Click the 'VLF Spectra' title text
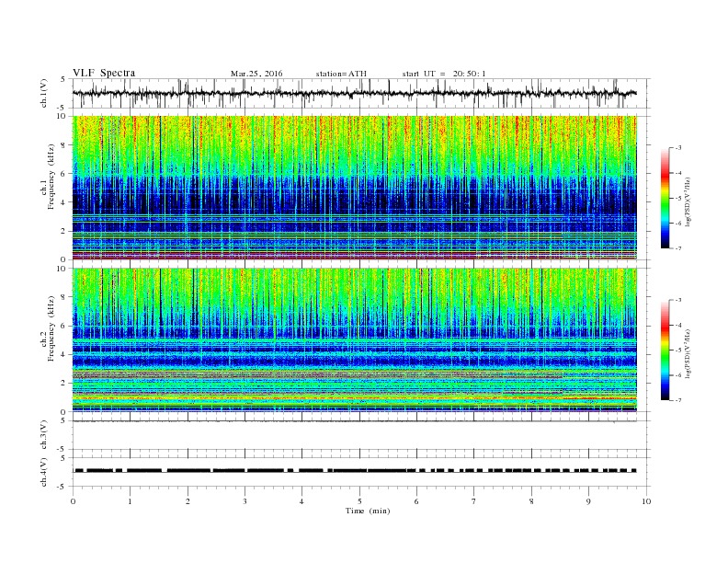Image resolution: width=728 pixels, height=563 pixels. 104,74
